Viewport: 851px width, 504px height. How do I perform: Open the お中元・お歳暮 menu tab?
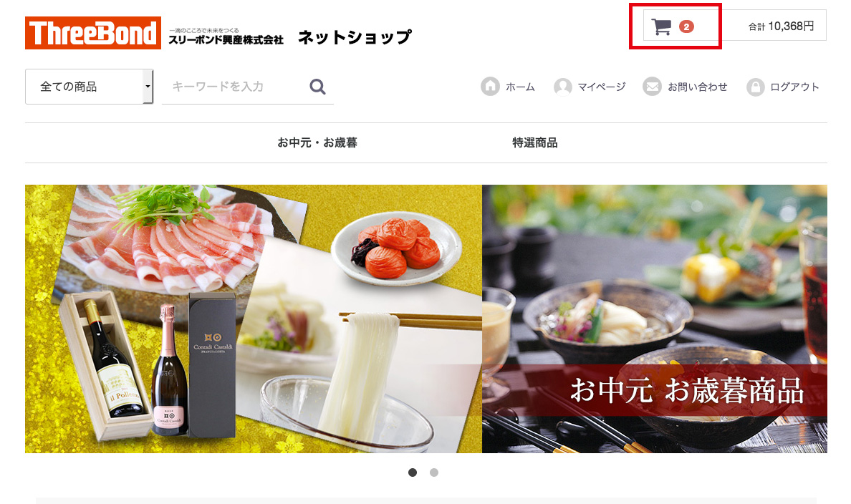point(317,142)
